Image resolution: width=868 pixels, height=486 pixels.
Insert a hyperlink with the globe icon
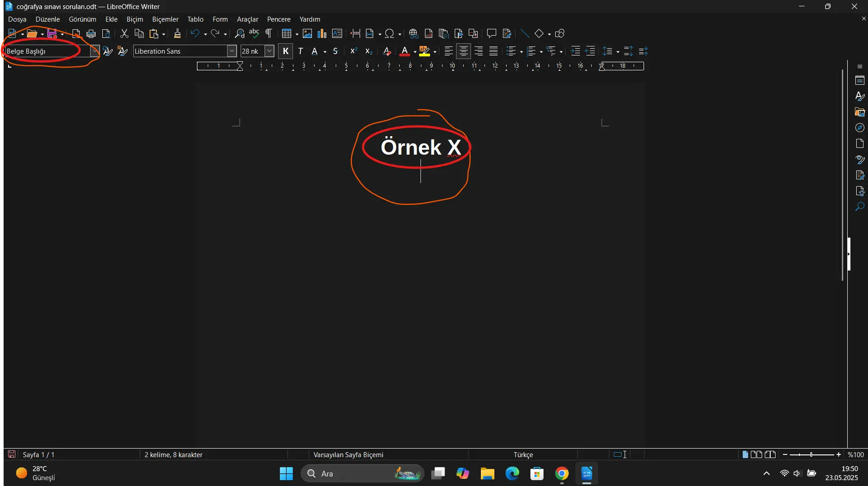414,33
